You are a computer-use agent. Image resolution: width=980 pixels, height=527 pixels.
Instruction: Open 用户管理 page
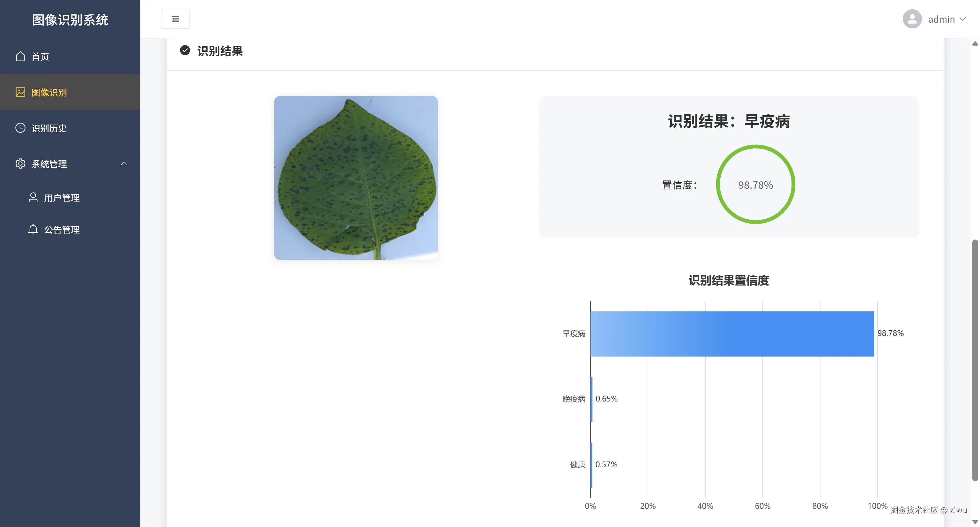point(62,198)
